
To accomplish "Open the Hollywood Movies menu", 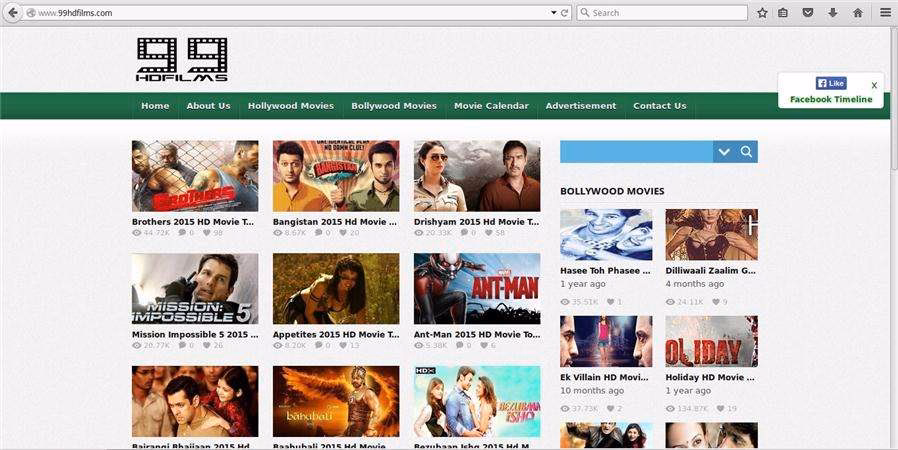I will tap(291, 106).
